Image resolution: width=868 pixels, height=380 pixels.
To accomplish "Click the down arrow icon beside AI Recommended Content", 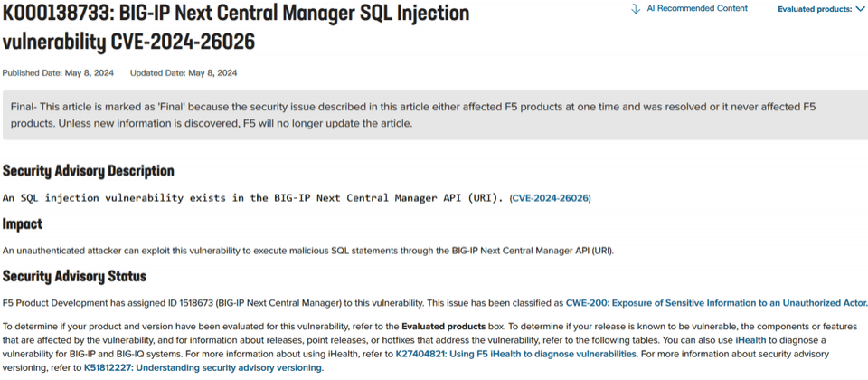I will [636, 9].
